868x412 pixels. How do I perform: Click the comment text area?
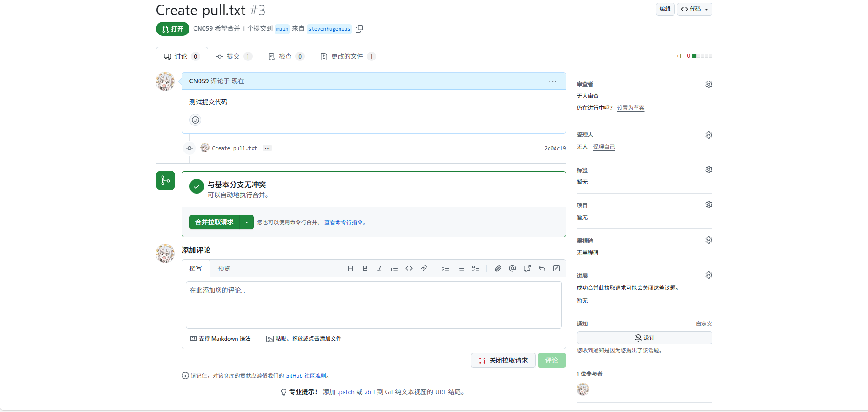pyautogui.click(x=373, y=304)
